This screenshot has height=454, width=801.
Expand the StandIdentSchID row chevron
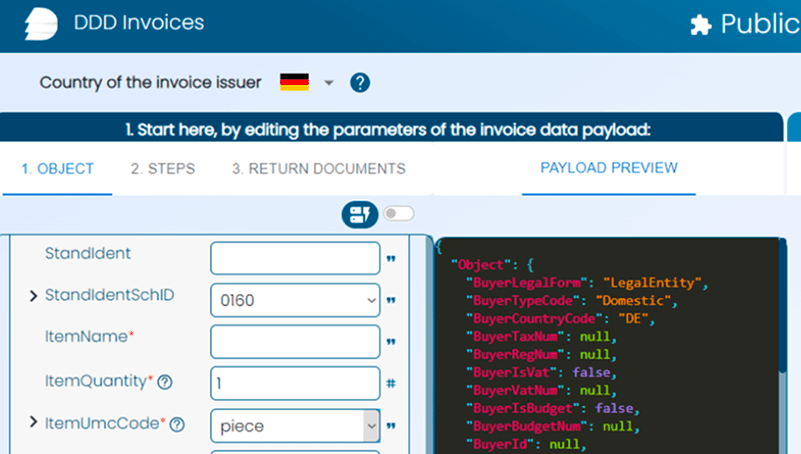click(x=33, y=296)
